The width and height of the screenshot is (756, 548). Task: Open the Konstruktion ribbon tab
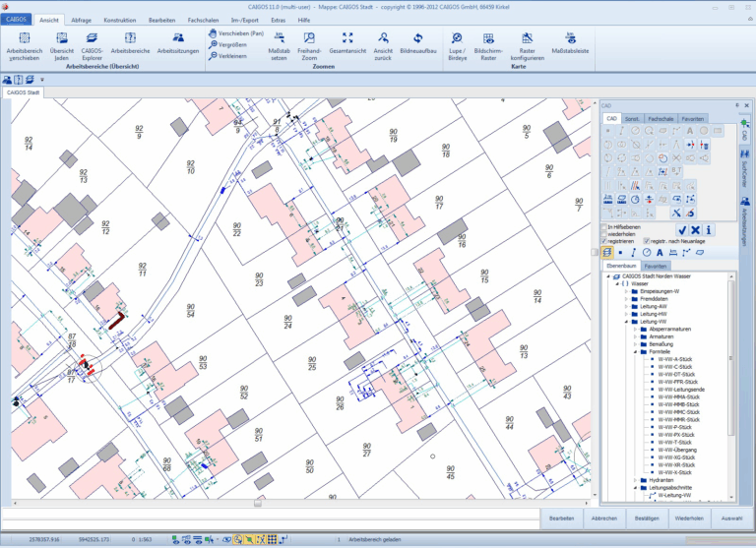tap(119, 20)
